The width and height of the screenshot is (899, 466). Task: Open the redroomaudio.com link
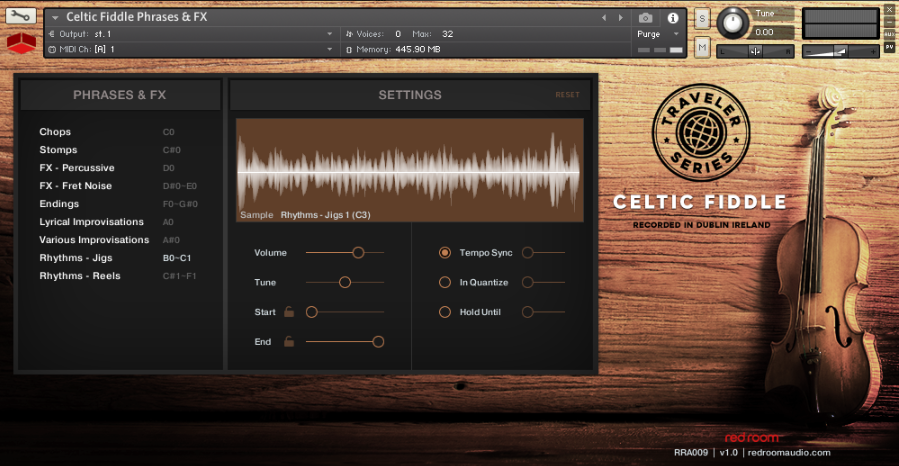[789, 452]
